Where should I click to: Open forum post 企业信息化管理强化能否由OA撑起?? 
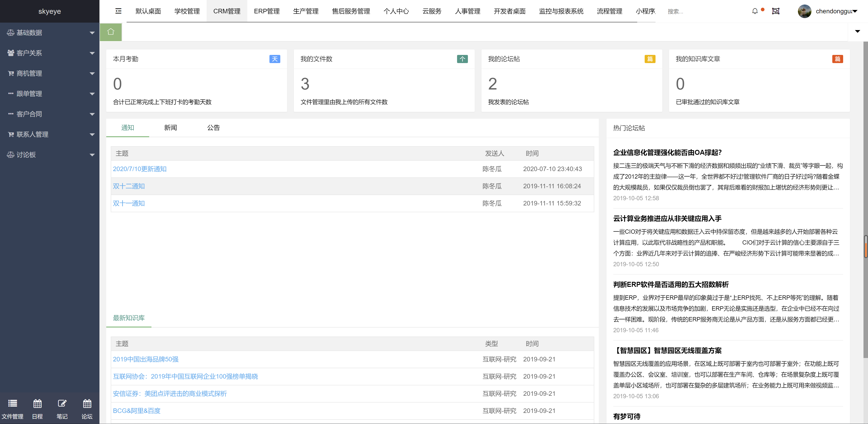click(667, 152)
